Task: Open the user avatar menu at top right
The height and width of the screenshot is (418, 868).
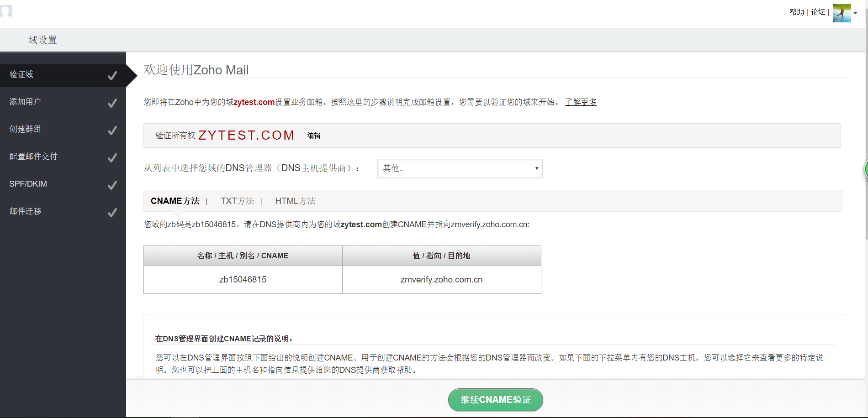Action: tap(842, 13)
